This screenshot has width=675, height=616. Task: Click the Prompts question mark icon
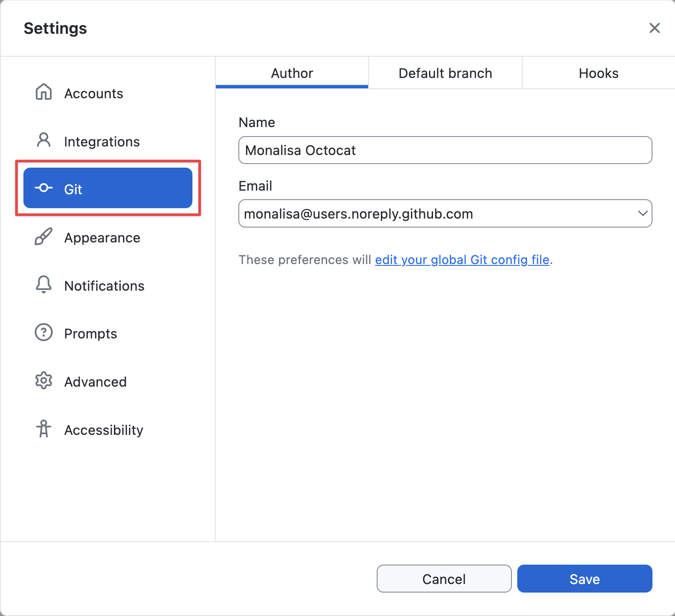[43, 333]
